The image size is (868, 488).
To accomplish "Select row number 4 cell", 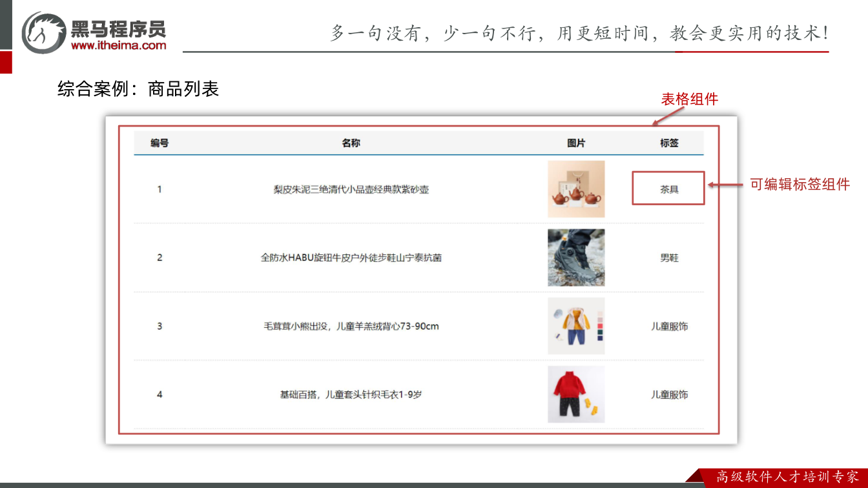I will [160, 395].
